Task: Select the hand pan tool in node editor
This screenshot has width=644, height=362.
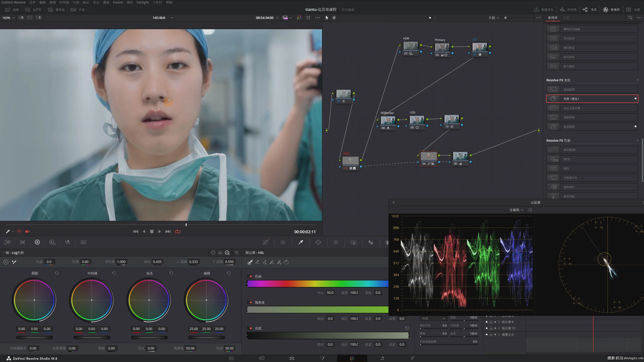Action: coord(334,17)
